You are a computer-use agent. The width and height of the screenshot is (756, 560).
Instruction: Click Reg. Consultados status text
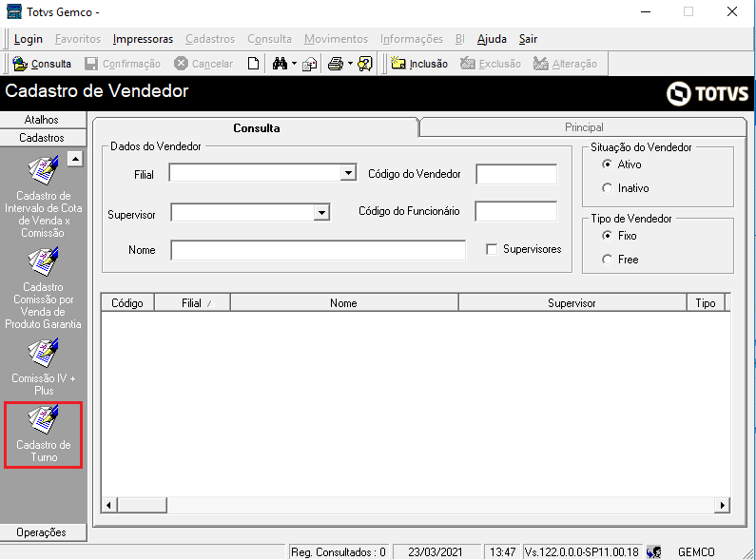tap(339, 551)
